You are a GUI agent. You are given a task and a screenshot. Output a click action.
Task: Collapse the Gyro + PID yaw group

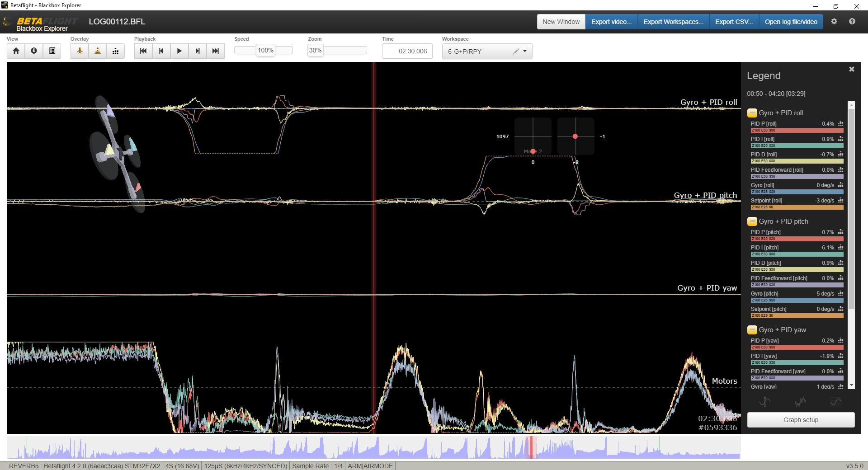[752, 330]
